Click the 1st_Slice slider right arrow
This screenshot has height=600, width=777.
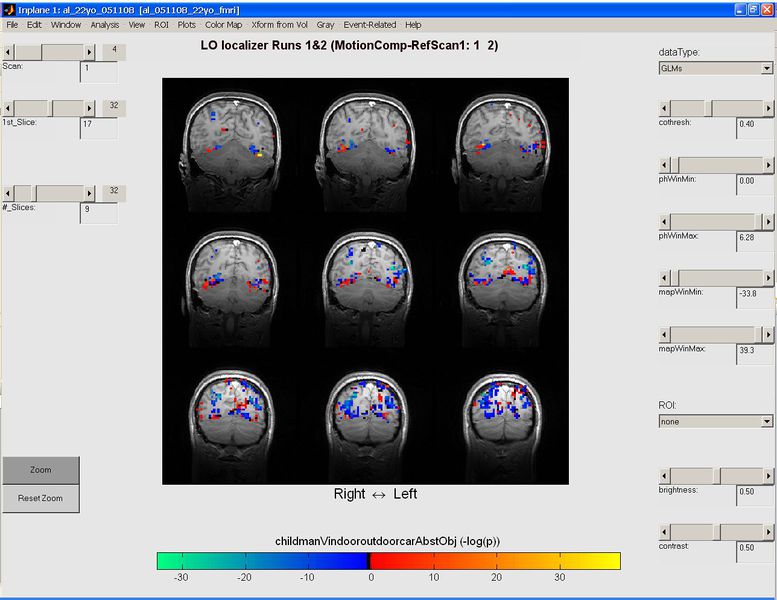91,107
